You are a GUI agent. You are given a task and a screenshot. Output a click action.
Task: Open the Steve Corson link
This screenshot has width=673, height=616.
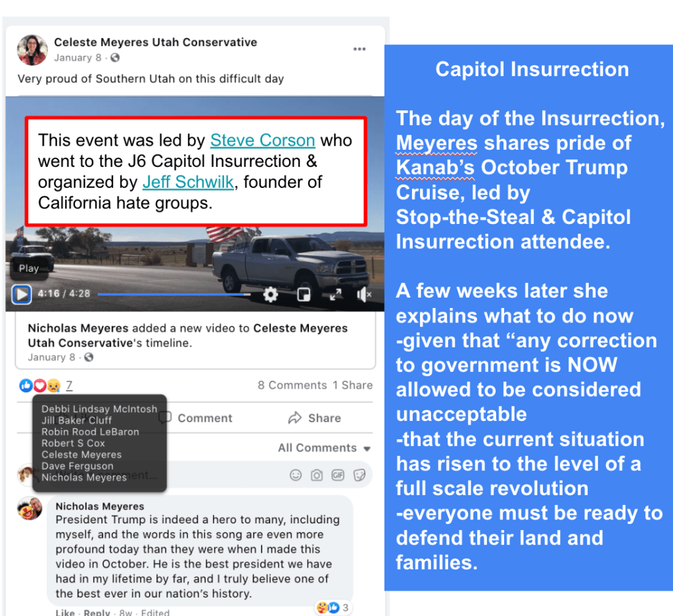[263, 141]
